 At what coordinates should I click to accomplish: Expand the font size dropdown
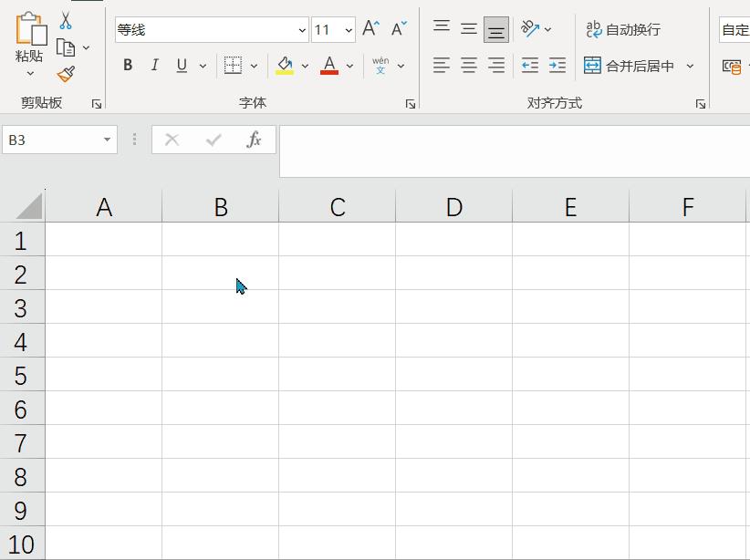pyautogui.click(x=349, y=30)
